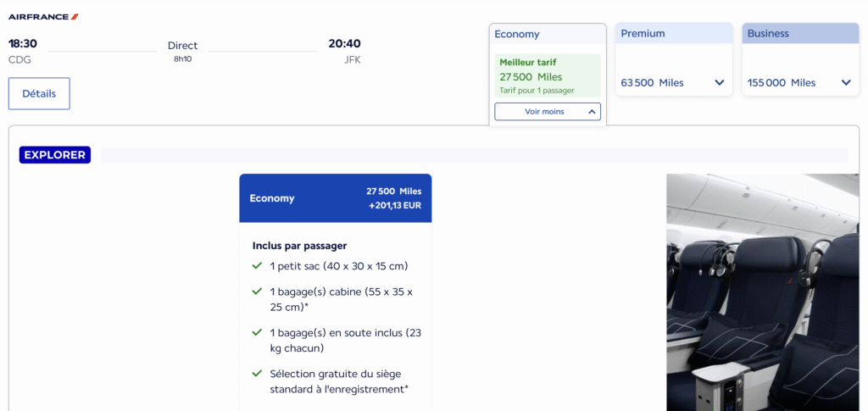Click the EXPLORER fare label
The width and height of the screenshot is (868, 411).
click(x=55, y=155)
